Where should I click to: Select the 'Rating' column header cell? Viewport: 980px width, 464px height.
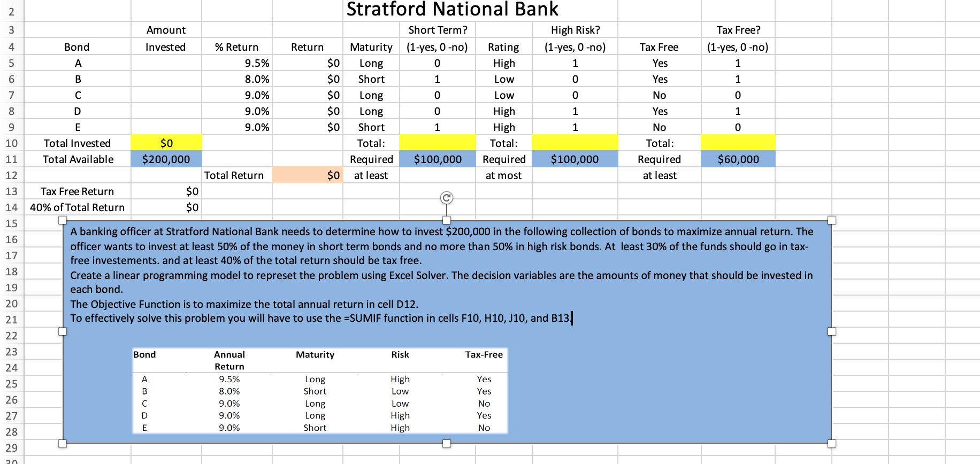point(503,47)
